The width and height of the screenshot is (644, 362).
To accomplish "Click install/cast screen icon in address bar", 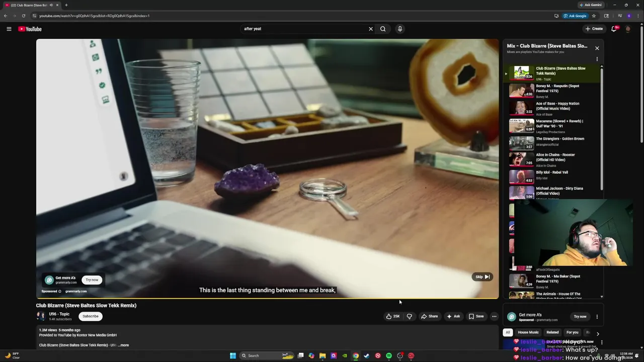I will coord(556,16).
